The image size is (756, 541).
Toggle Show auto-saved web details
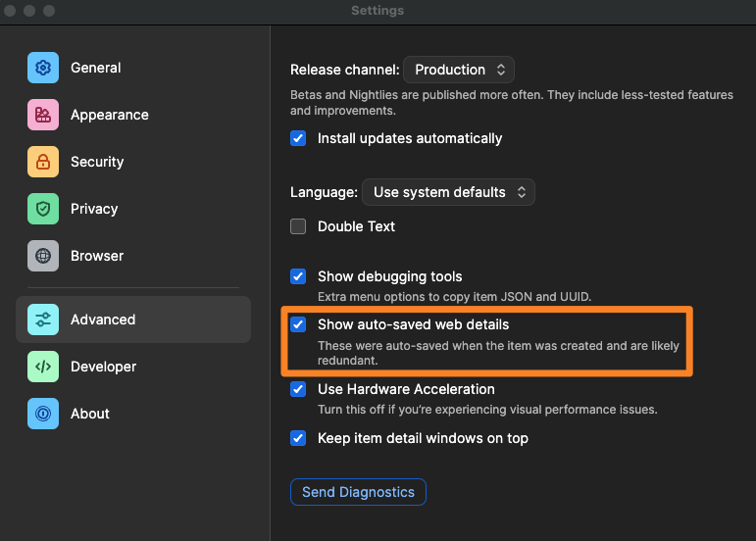coord(298,324)
